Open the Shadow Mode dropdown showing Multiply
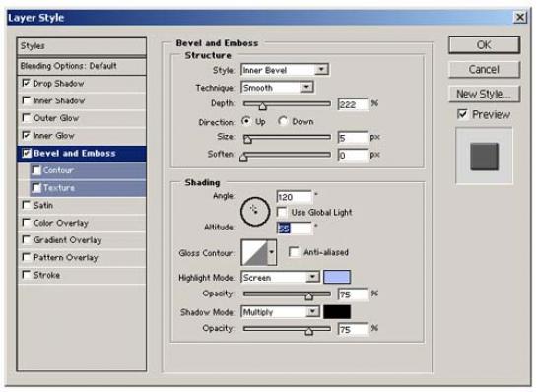 (280, 312)
